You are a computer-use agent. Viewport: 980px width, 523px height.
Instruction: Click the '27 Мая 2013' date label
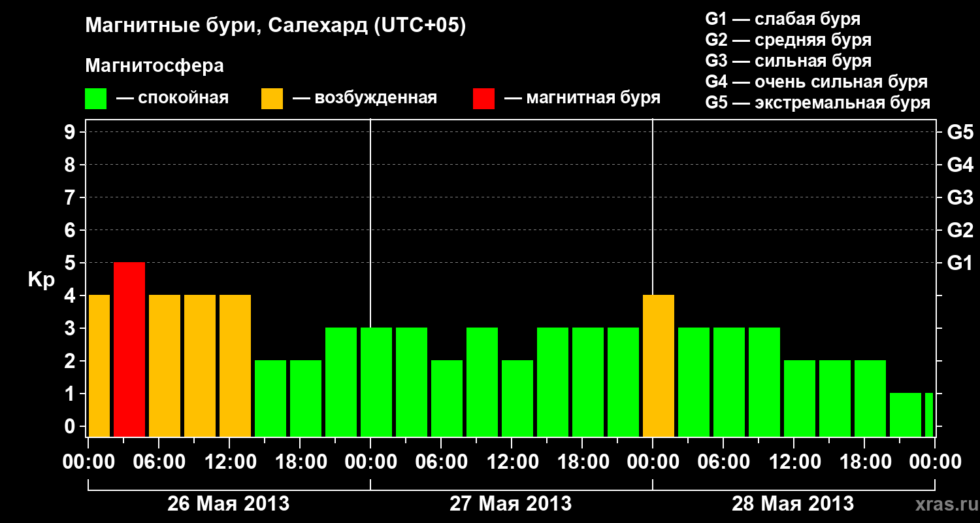(510, 503)
